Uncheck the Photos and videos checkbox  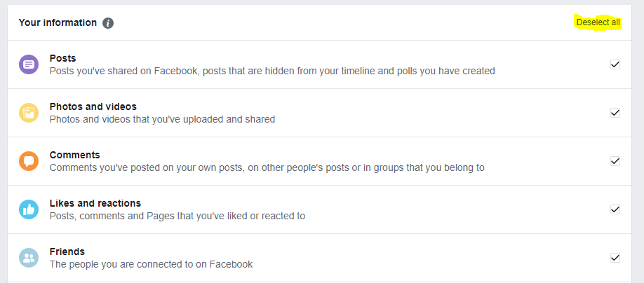pyautogui.click(x=615, y=113)
